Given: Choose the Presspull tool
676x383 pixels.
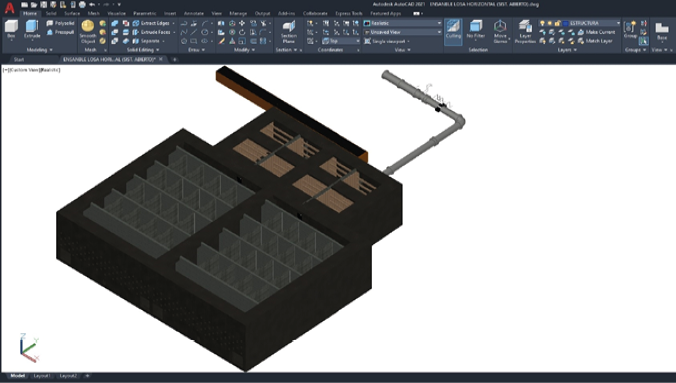Looking at the screenshot, I should point(60,32).
